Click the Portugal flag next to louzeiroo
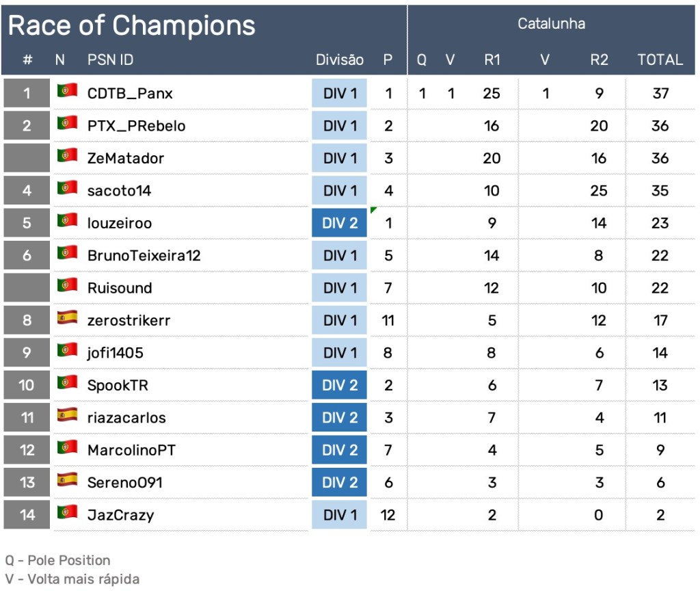 click(67, 220)
